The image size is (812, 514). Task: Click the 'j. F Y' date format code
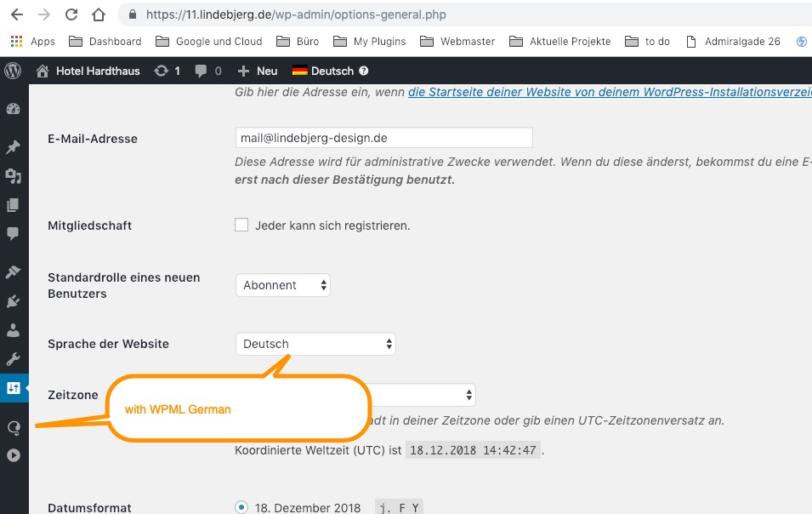click(x=399, y=508)
